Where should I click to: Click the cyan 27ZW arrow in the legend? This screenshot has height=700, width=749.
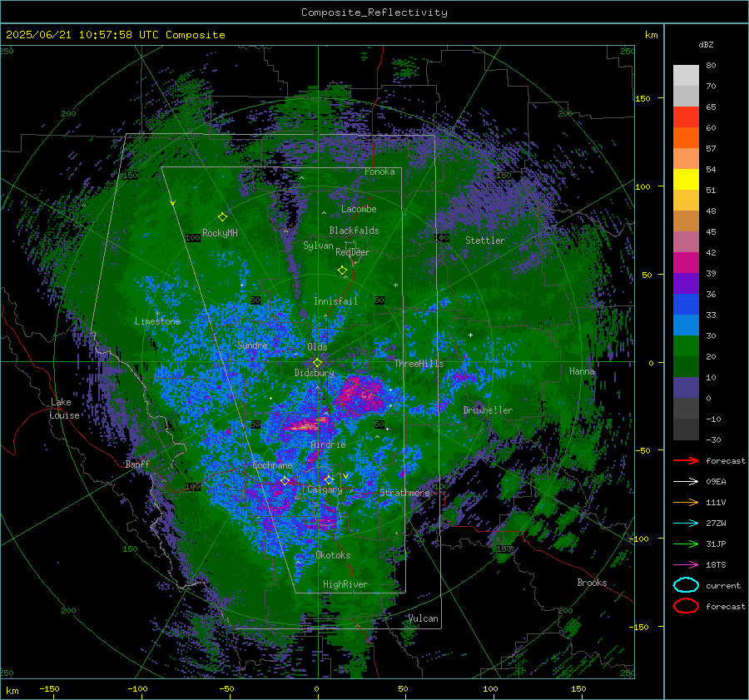[x=686, y=523]
